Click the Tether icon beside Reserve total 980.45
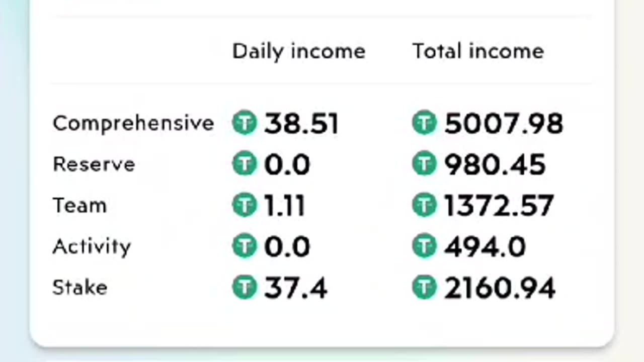Viewport: 644px width, 362px height. click(x=424, y=164)
